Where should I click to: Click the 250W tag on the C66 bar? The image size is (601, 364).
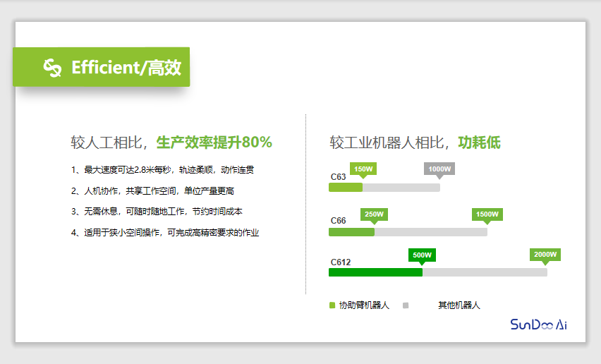(374, 214)
